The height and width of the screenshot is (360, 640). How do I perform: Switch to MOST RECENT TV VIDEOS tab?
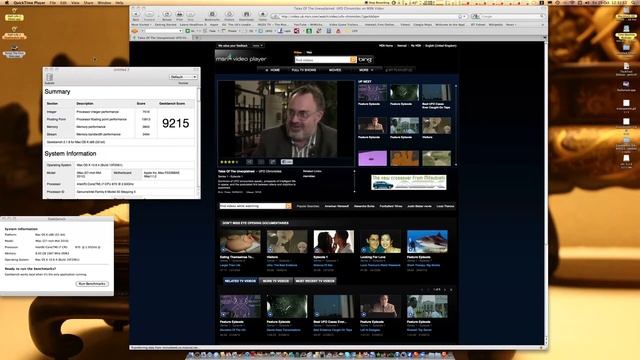click(x=315, y=281)
